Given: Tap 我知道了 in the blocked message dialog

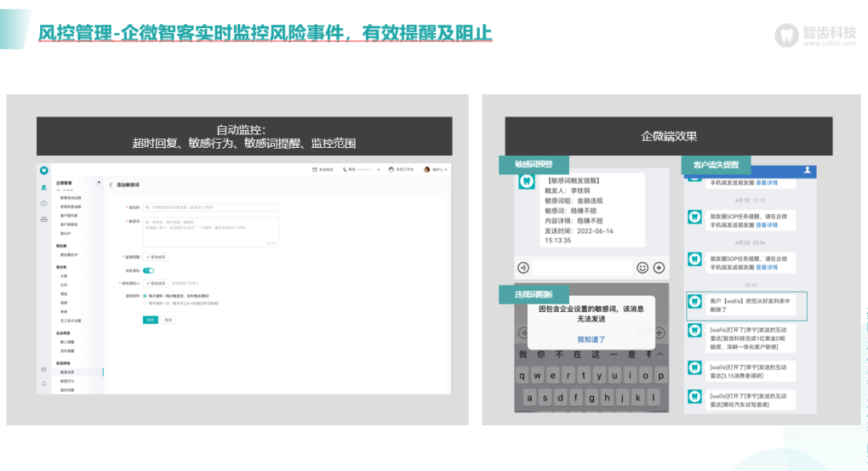Looking at the screenshot, I should [592, 339].
